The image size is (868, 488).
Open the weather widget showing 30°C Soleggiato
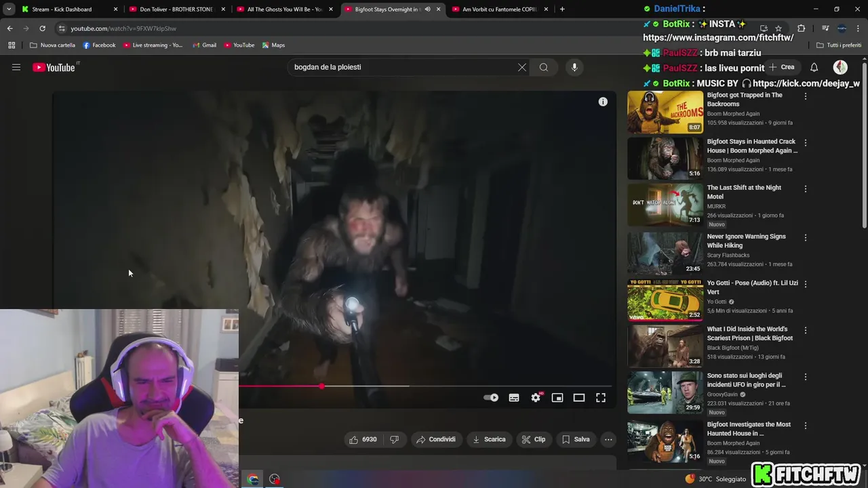click(x=715, y=479)
